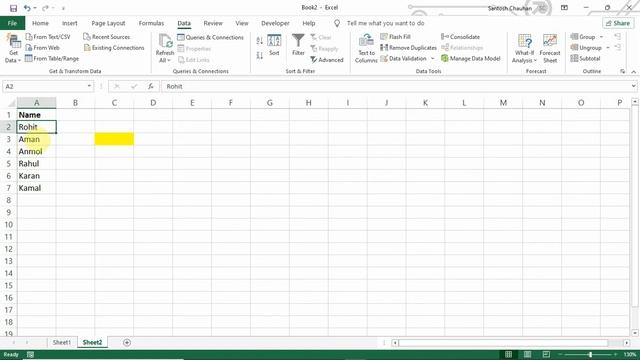The height and width of the screenshot is (360, 640).
Task: Open Outline dialog launcher
Action: point(623,71)
